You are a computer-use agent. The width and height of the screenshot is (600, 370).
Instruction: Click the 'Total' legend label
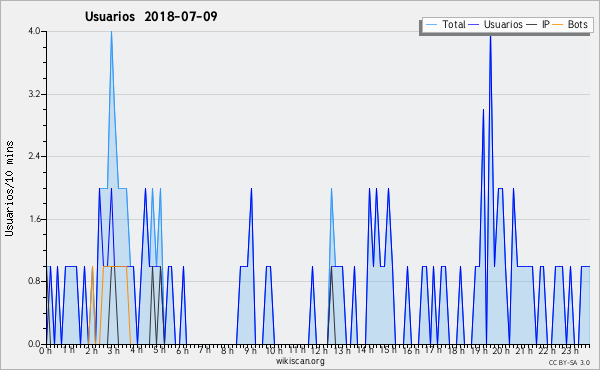click(x=454, y=24)
